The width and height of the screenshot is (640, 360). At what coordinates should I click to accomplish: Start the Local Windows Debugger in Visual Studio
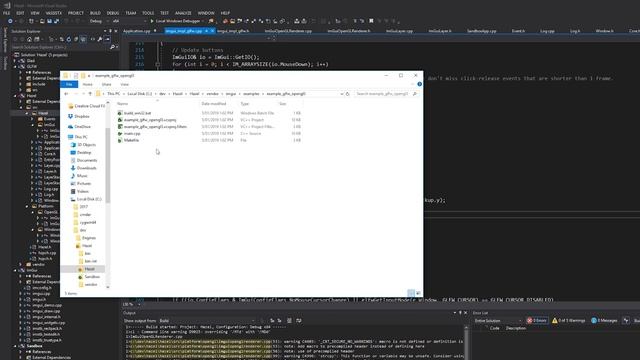click(176, 21)
